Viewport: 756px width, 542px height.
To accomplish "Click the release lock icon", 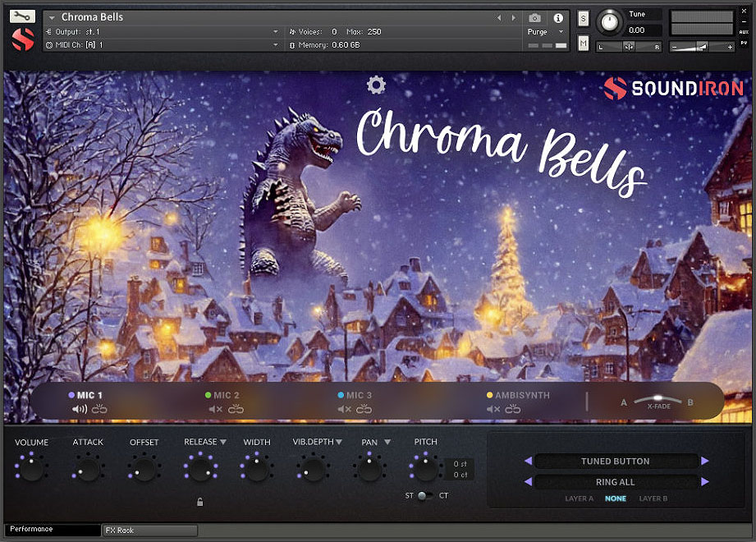I will [200, 502].
